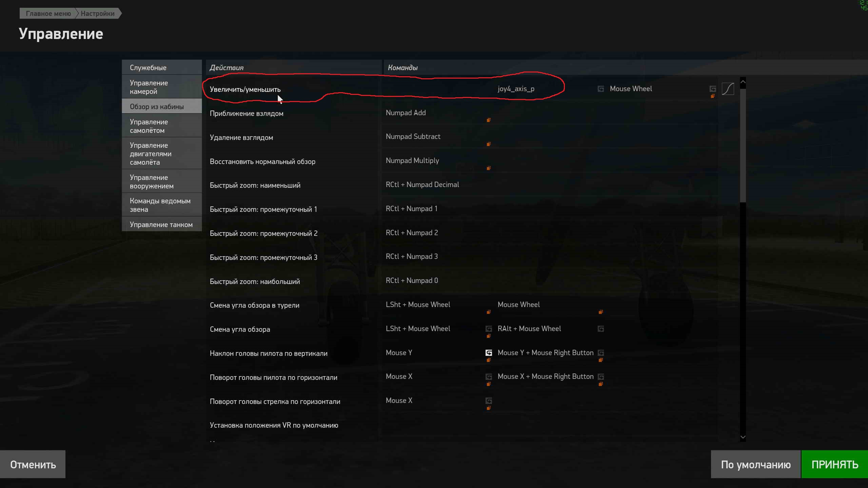Click orange conflict icon beside Numpad Subtract
868x488 pixels.
click(489, 144)
